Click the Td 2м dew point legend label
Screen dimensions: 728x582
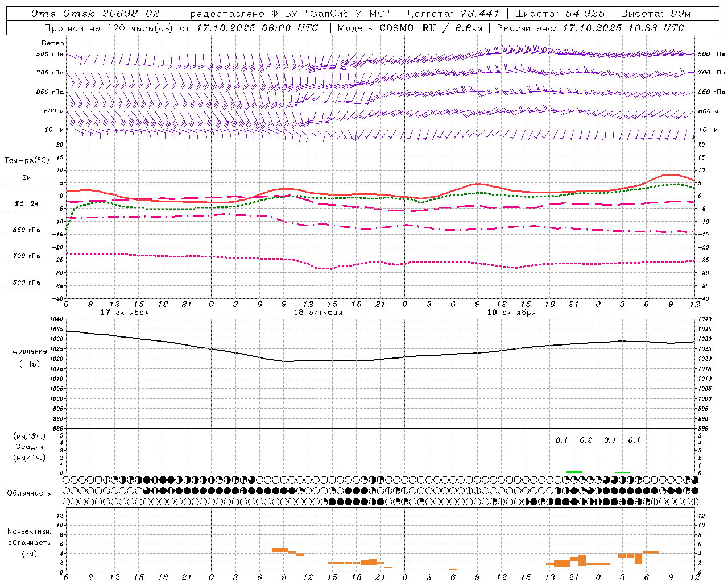tap(27, 203)
